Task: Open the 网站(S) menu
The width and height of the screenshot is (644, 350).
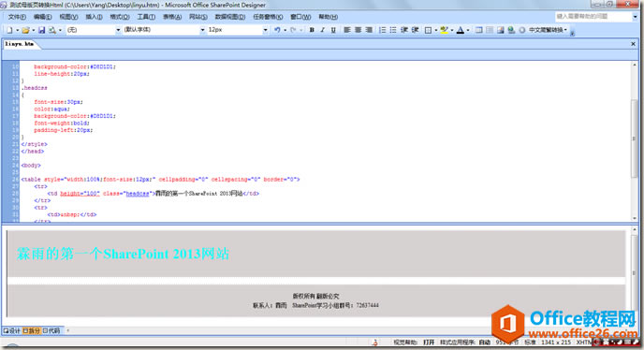Action: click(x=198, y=17)
